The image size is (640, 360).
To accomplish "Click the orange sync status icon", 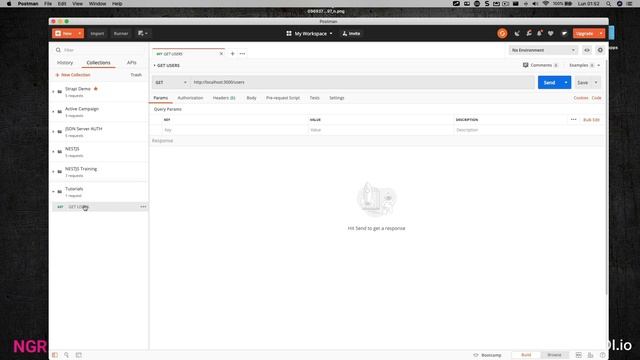I will (502, 33).
